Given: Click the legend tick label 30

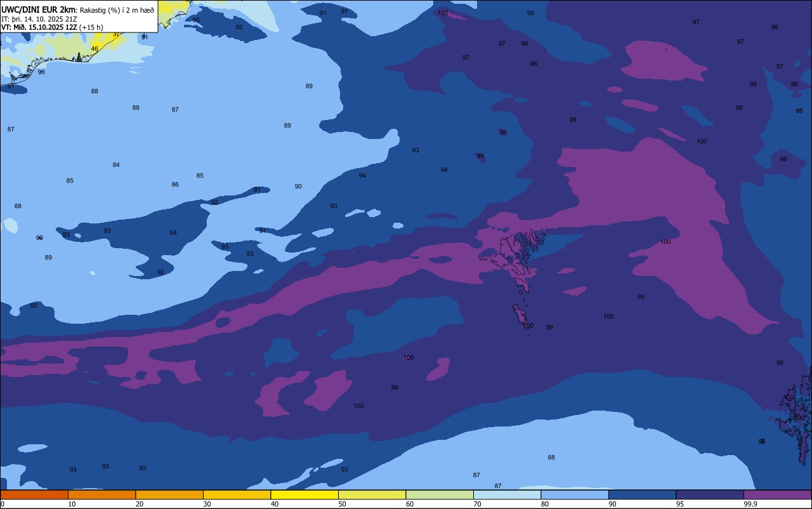Looking at the screenshot, I should [x=207, y=504].
